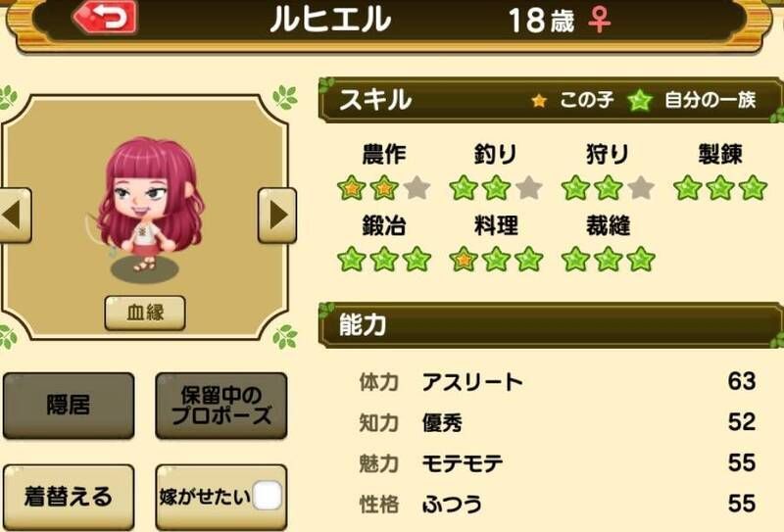Tap the red-haired character portrait
The image size is (784, 532).
149,205
